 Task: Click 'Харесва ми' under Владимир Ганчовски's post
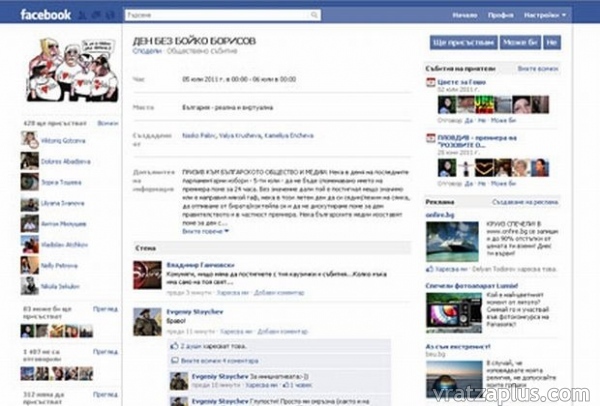click(x=232, y=293)
